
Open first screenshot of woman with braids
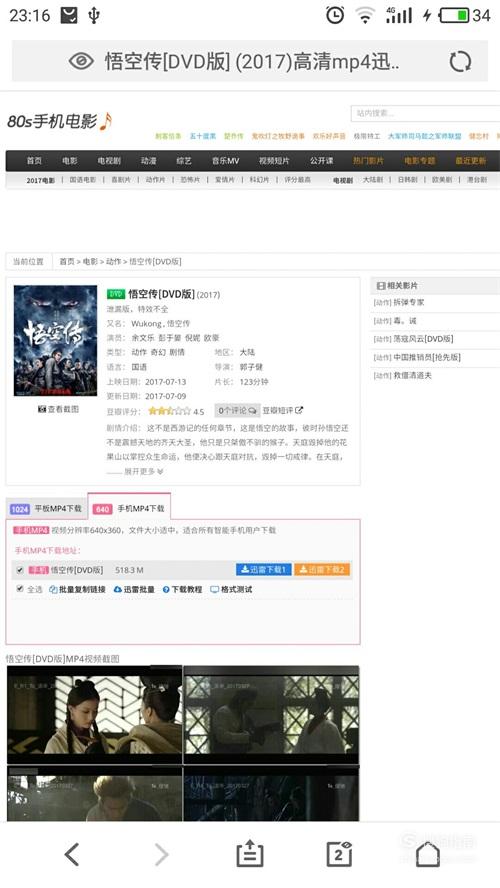(95, 715)
